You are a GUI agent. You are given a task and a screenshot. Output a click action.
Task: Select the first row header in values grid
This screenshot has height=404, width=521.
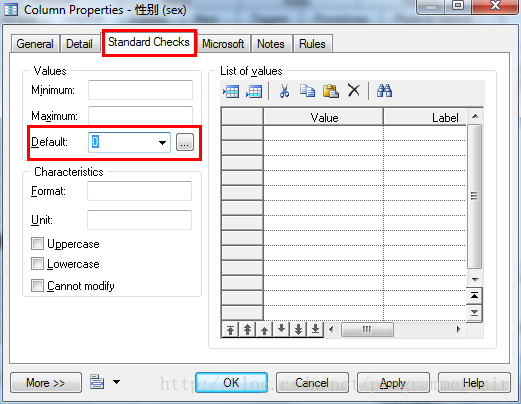tap(242, 133)
